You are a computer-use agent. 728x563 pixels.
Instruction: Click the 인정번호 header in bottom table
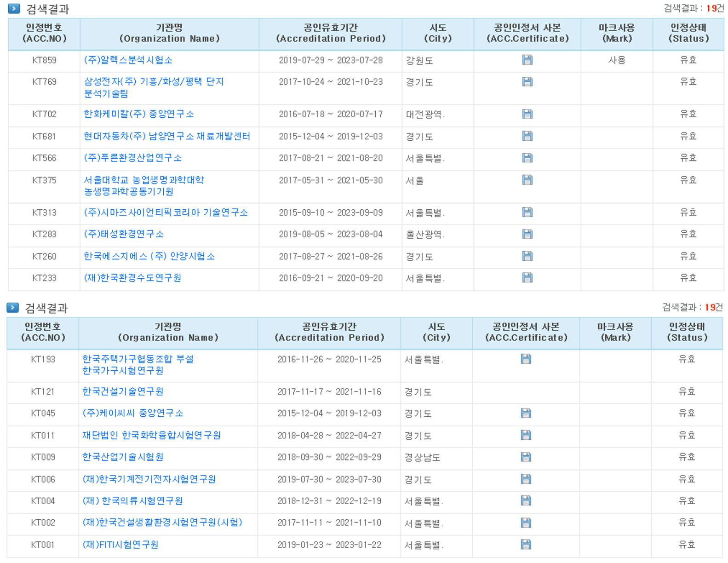click(x=43, y=332)
